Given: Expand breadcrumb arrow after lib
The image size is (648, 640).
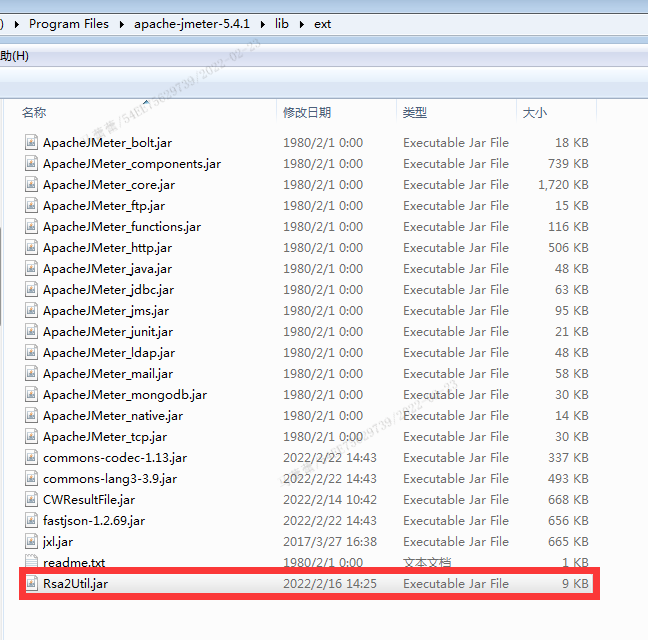Looking at the screenshot, I should (302, 24).
